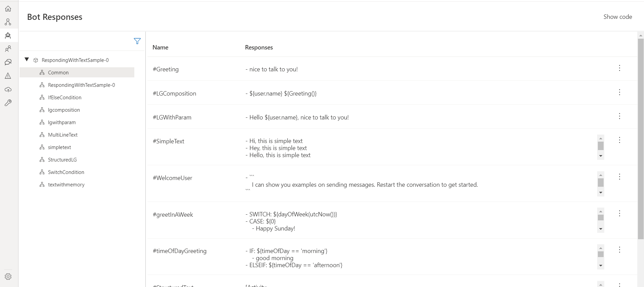Open the Home page icon in sidebar
Image resolution: width=644 pixels, height=287 pixels.
click(8, 8)
